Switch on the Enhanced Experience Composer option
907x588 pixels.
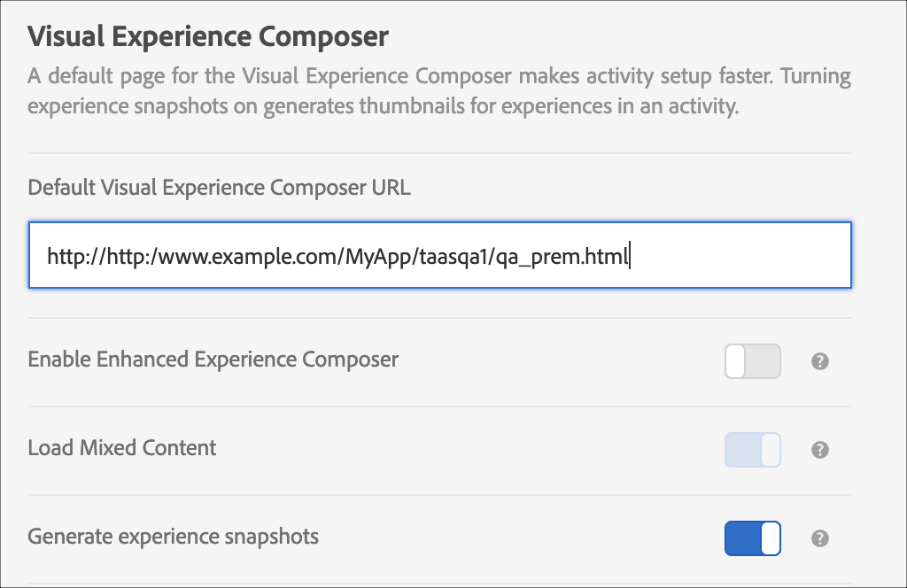coord(752,361)
